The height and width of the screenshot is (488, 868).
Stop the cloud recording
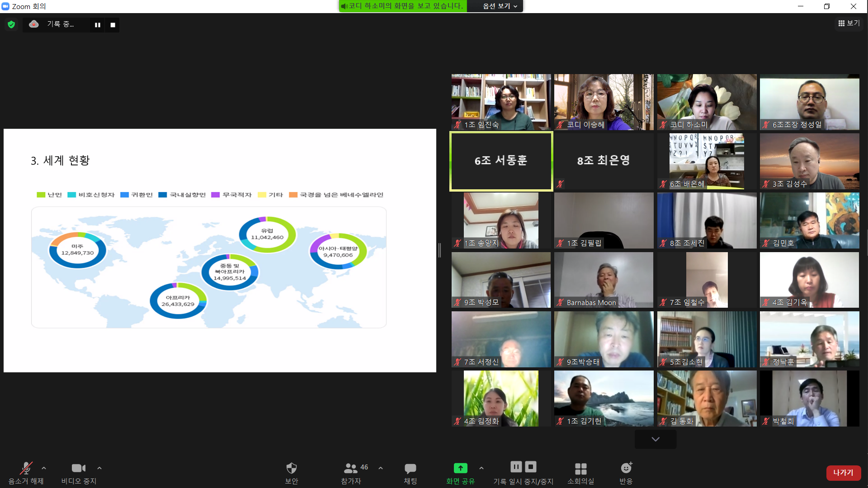[113, 25]
